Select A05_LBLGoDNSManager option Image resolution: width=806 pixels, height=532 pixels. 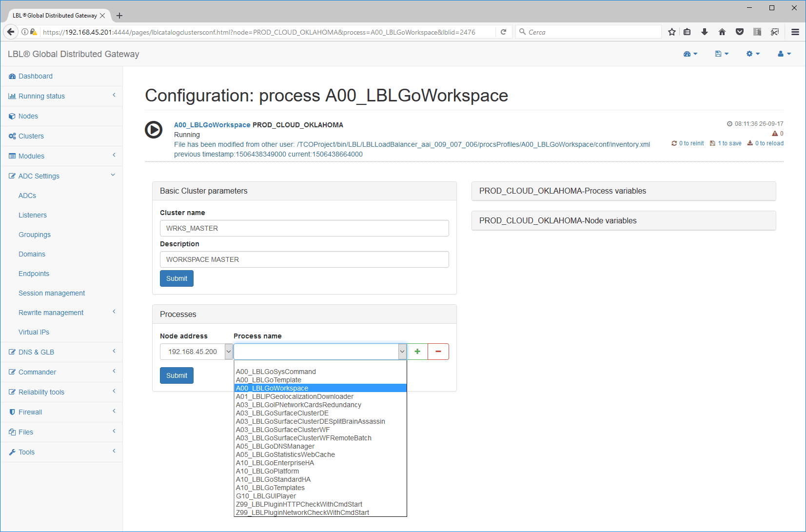click(320, 446)
